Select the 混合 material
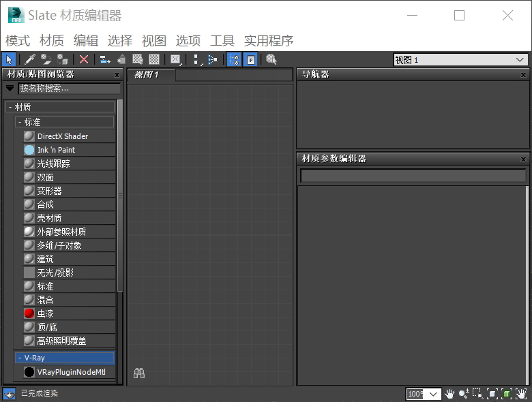Image resolution: width=532 pixels, height=402 pixels. click(x=69, y=300)
